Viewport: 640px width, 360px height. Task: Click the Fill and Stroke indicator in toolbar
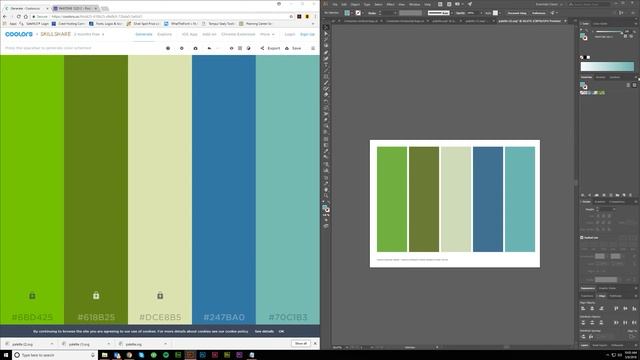[326, 209]
